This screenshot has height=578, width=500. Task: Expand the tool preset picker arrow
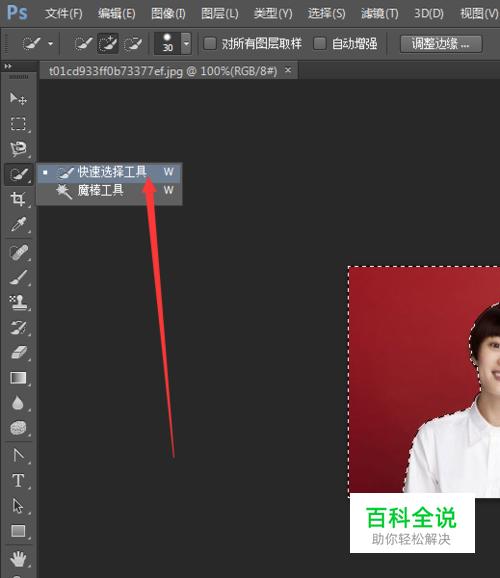(x=51, y=43)
